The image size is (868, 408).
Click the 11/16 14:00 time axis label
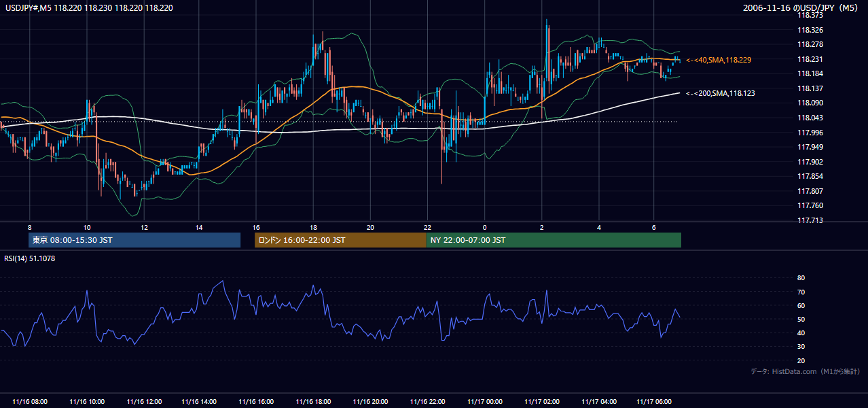point(200,403)
